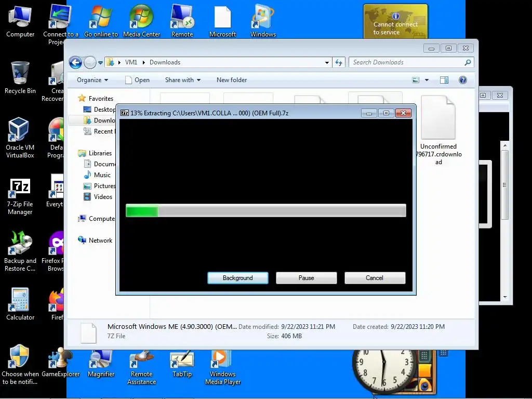Click Back arrow in Downloads Explorer window
The image size is (532, 399).
click(75, 62)
